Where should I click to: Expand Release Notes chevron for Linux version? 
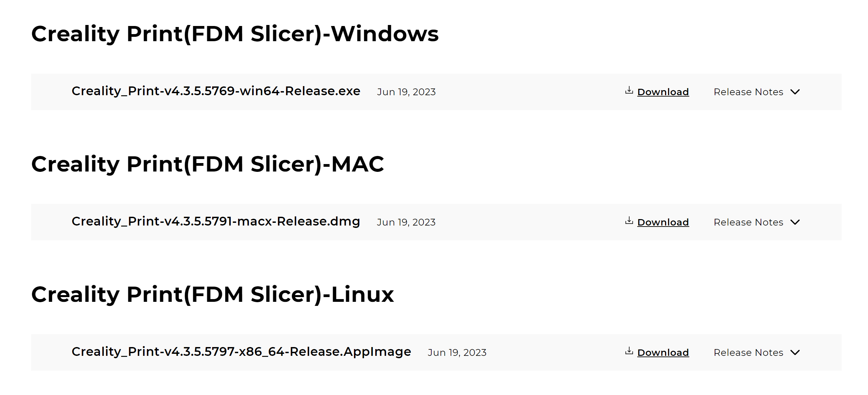[795, 352]
